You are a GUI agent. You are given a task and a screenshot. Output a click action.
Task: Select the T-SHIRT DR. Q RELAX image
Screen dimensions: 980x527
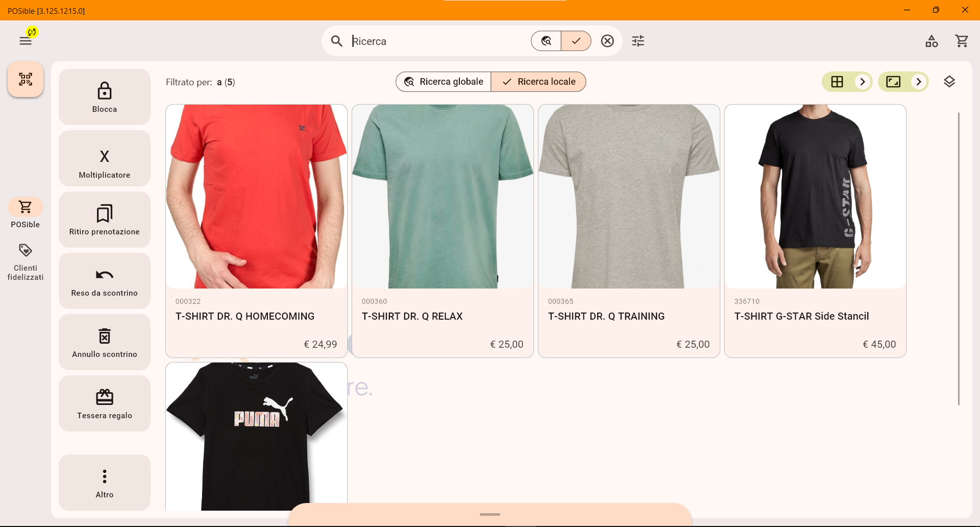click(x=443, y=197)
